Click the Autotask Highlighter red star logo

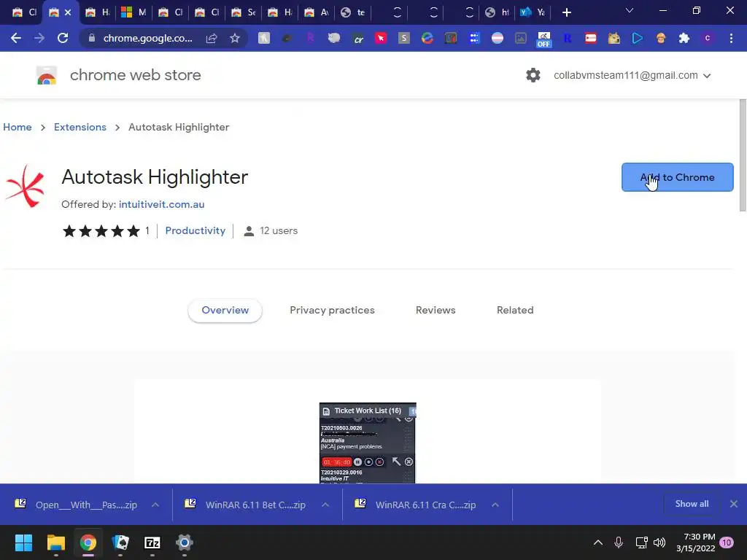[25, 186]
